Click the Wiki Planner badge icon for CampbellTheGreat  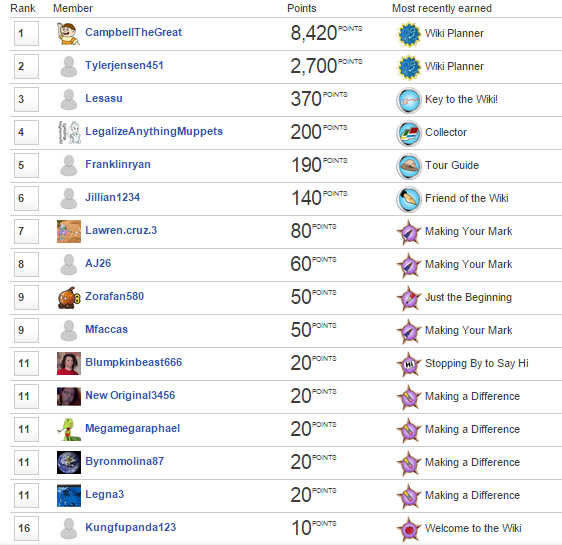[x=409, y=34]
